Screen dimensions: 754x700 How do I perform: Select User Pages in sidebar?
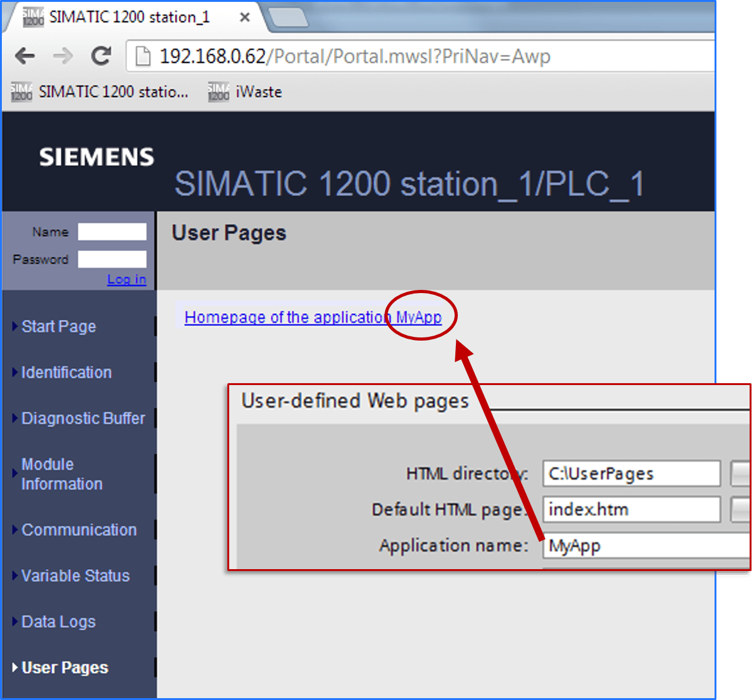click(x=65, y=668)
